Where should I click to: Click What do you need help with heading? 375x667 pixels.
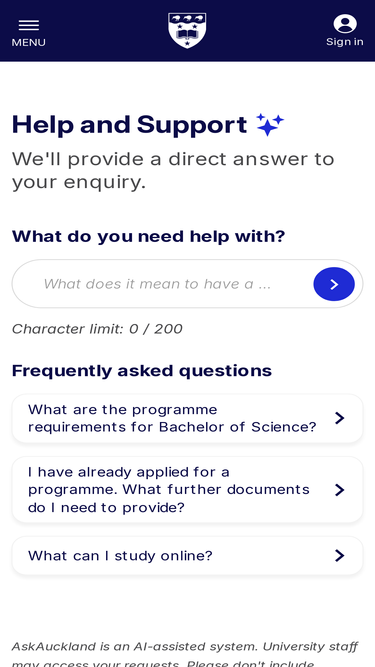[148, 236]
